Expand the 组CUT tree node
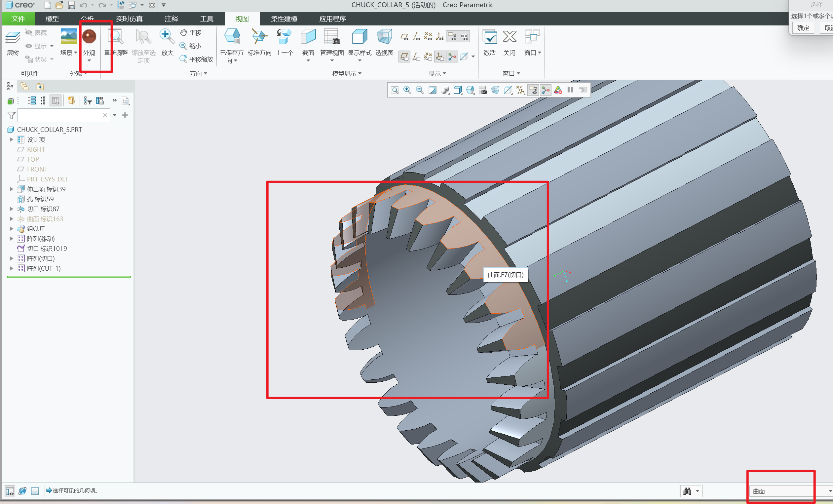The height and width of the screenshot is (504, 833). (11, 229)
